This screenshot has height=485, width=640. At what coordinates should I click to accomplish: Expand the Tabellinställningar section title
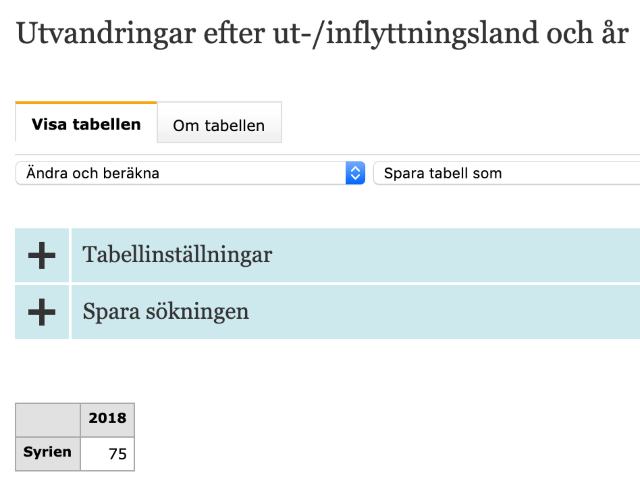click(x=177, y=255)
